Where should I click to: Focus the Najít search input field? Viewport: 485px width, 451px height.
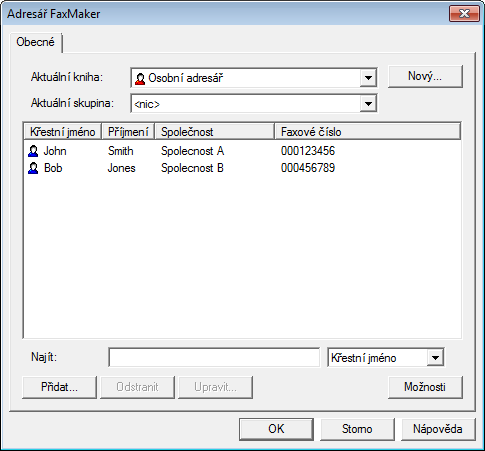(214, 358)
